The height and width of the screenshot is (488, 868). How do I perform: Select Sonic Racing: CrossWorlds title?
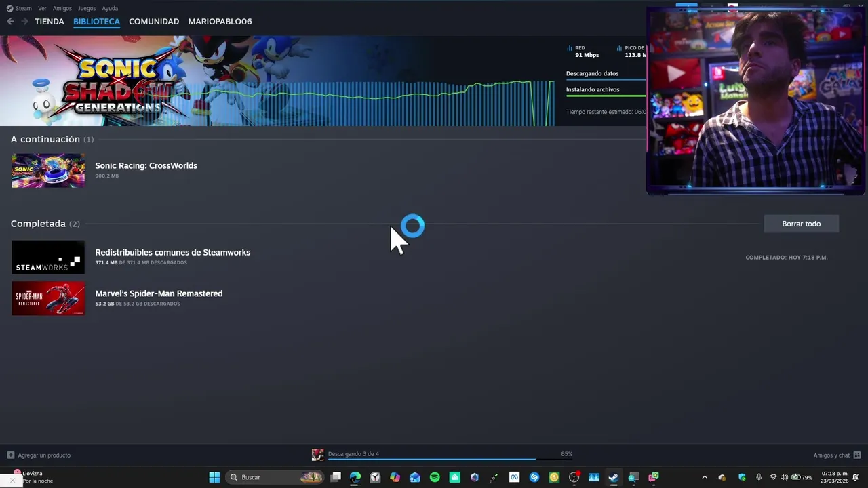tap(146, 165)
